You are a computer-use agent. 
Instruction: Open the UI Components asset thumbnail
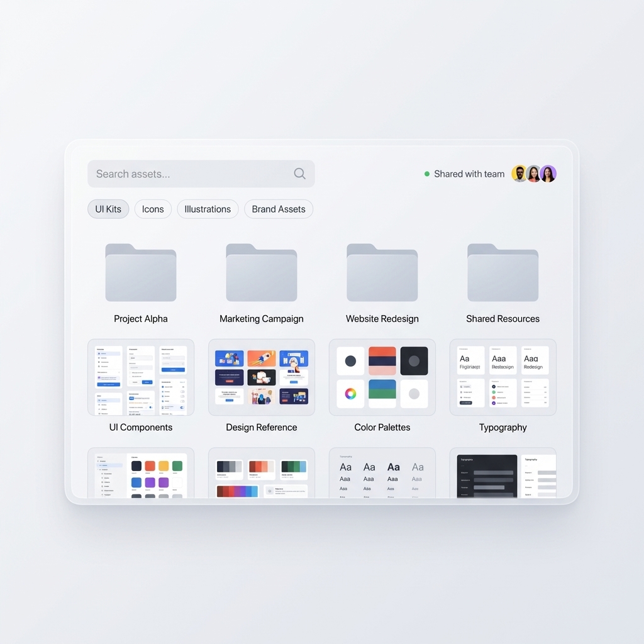[x=140, y=377]
